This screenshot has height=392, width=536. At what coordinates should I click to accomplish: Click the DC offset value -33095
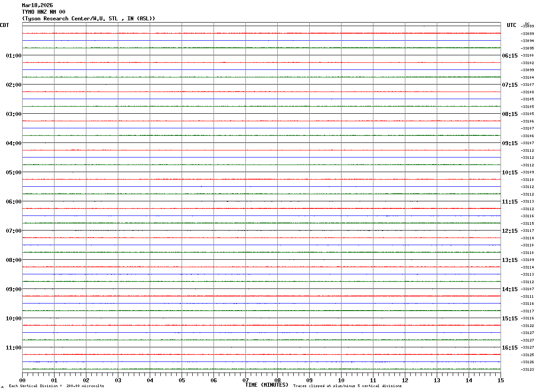tap(528, 48)
